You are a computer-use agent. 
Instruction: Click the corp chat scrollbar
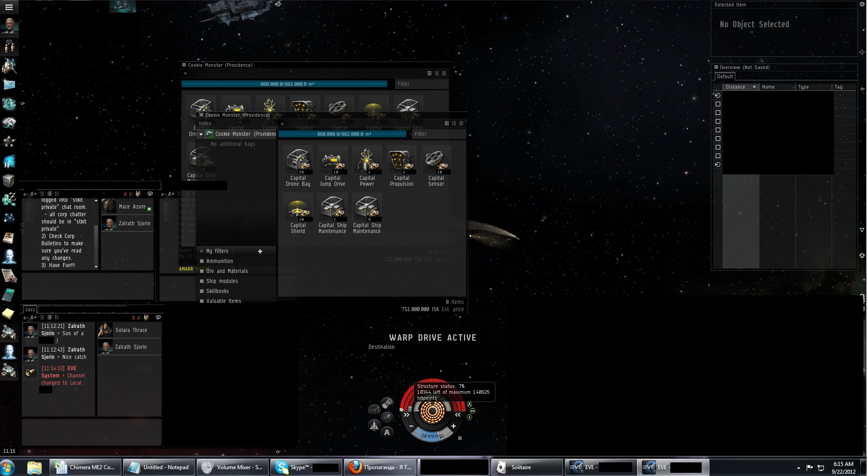[x=96, y=234]
